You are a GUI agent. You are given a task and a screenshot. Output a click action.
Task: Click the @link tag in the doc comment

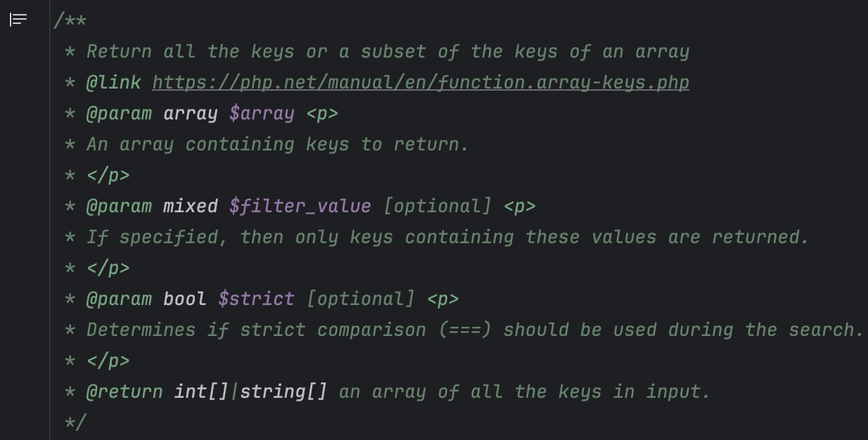click(113, 82)
